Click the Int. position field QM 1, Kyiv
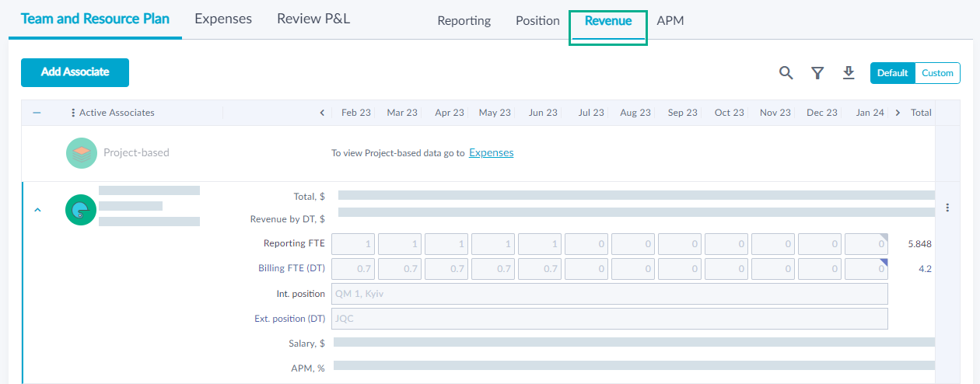This screenshot has width=980, height=384. [x=610, y=294]
